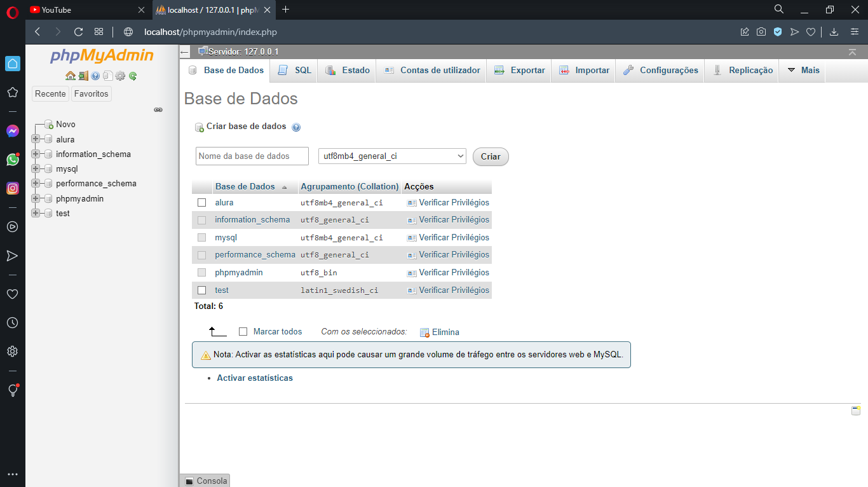Click the checkbox in the performance_schema row
Screen dimensions: 868x487
[x=202, y=255]
